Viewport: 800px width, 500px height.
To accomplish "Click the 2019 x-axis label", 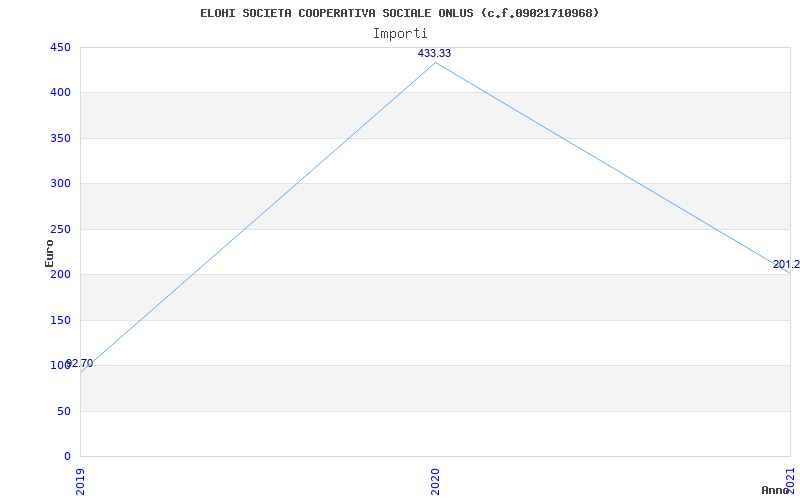I will pyautogui.click(x=81, y=481).
